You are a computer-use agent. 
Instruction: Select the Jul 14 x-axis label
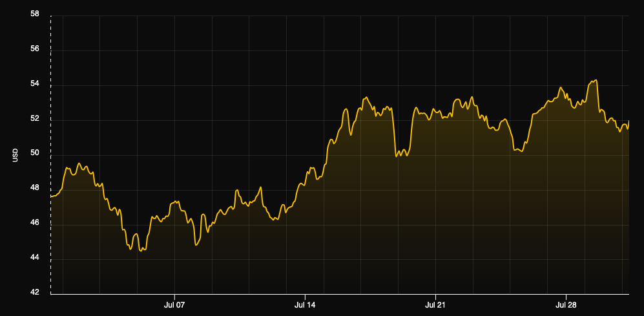point(305,304)
